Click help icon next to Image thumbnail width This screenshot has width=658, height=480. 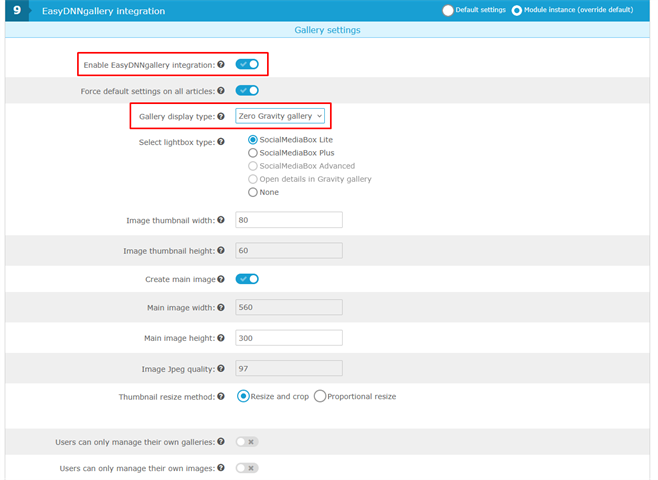(221, 220)
